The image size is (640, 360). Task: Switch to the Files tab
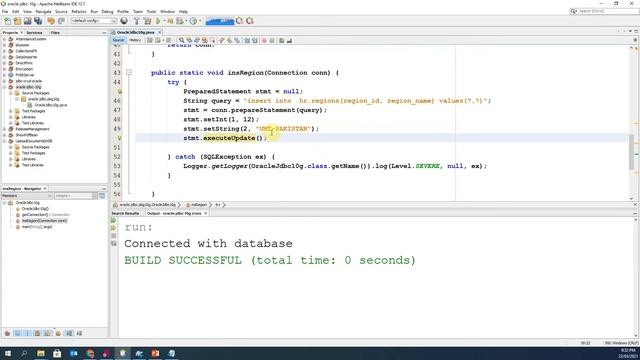click(x=55, y=33)
